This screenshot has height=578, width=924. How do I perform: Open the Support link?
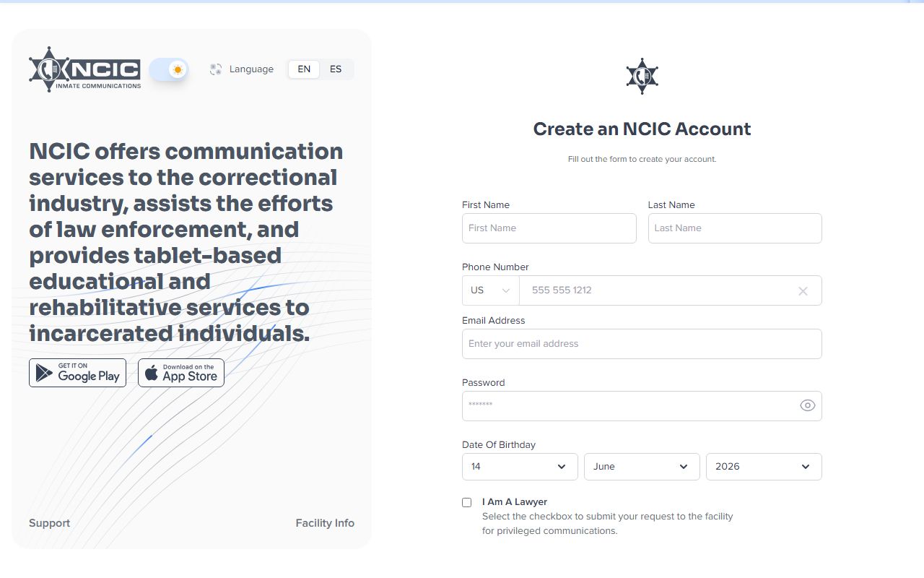coord(49,523)
